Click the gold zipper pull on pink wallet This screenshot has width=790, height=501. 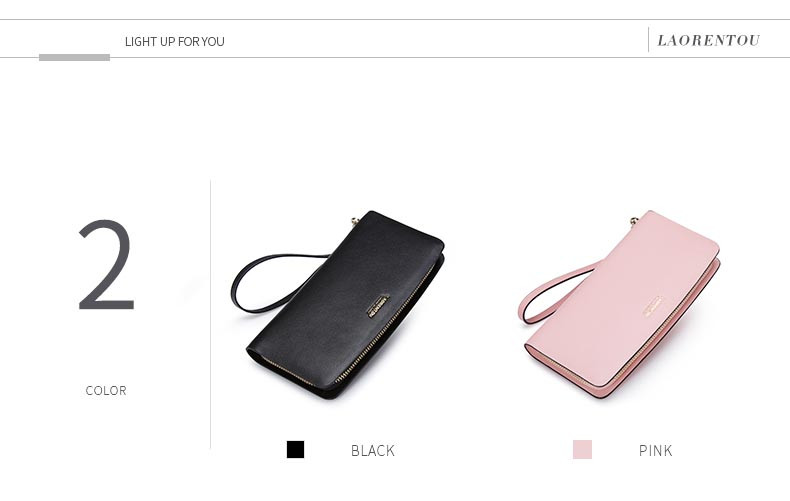click(x=634, y=220)
